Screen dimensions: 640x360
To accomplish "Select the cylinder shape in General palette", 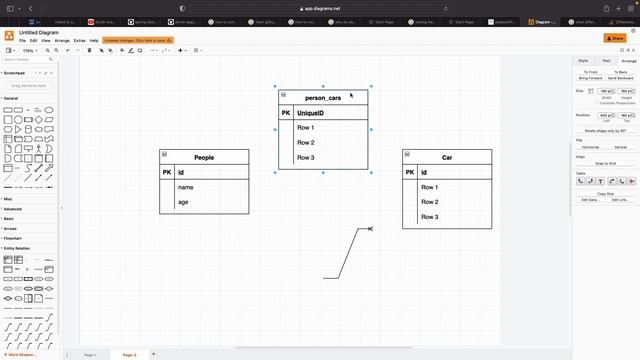I will coord(28,130).
